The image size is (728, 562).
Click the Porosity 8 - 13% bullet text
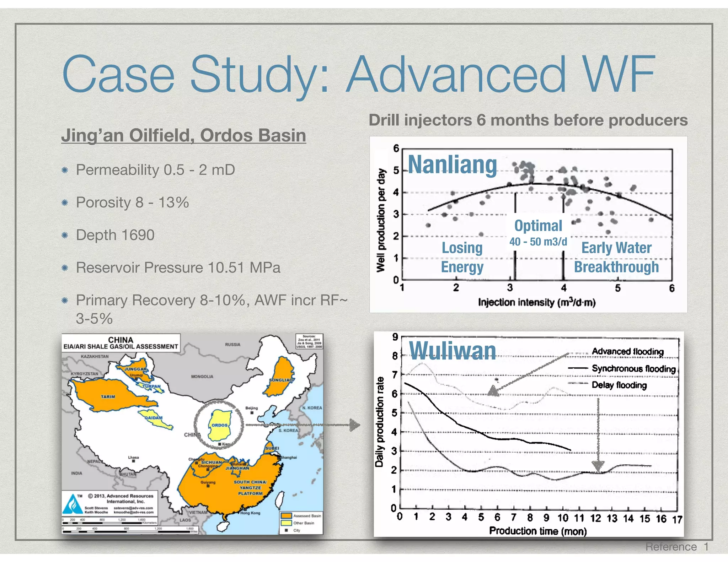click(x=132, y=202)
